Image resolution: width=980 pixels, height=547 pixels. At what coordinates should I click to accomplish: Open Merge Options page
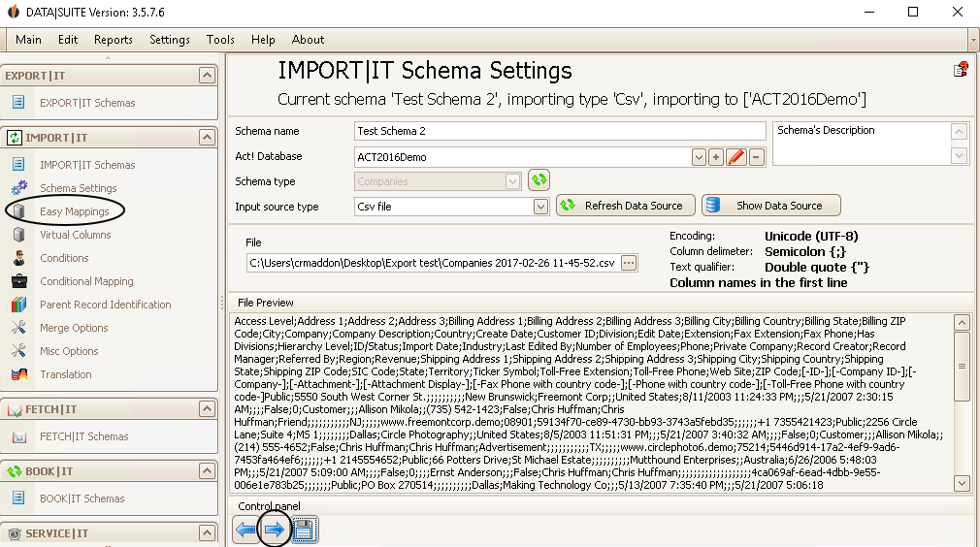(74, 327)
